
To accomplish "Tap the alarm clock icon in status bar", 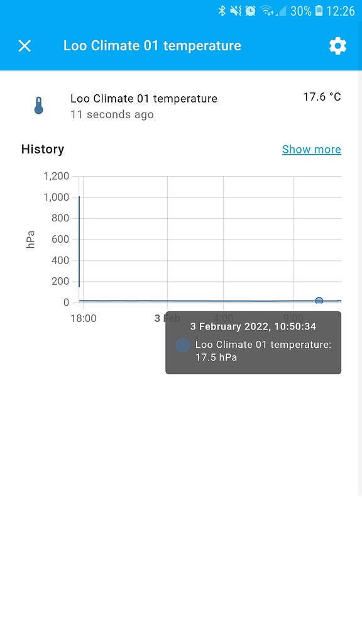I will pyautogui.click(x=250, y=11).
